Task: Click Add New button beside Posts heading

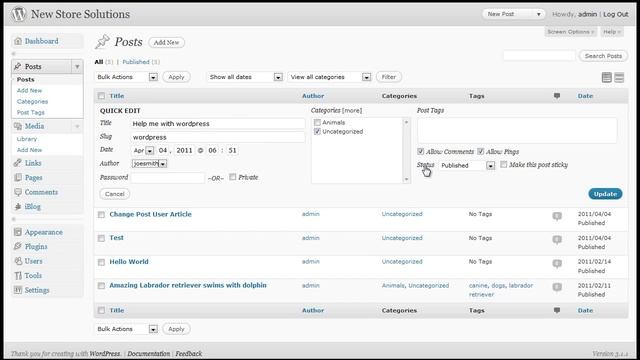Action: click(x=167, y=42)
